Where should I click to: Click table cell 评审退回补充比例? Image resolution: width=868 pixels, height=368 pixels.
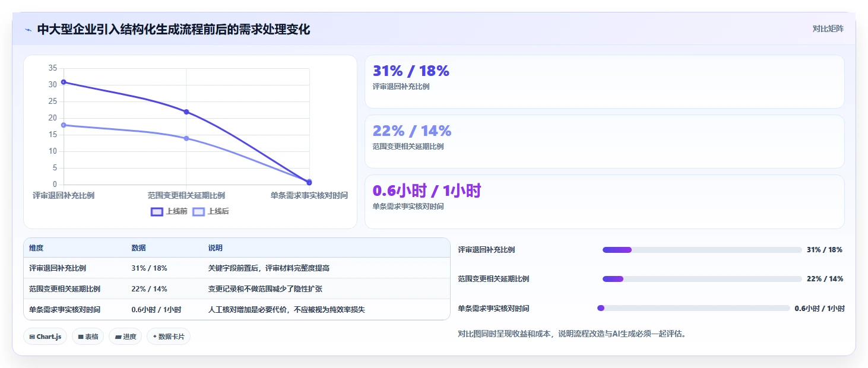58,268
